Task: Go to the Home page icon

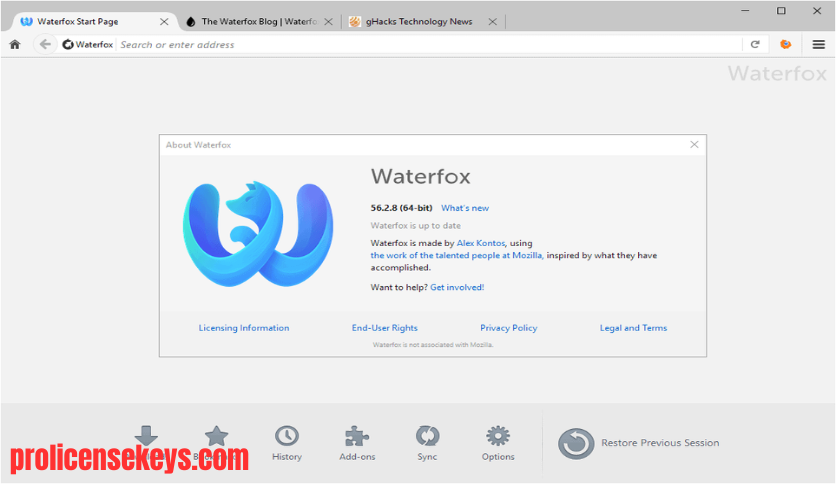Action: (15, 45)
